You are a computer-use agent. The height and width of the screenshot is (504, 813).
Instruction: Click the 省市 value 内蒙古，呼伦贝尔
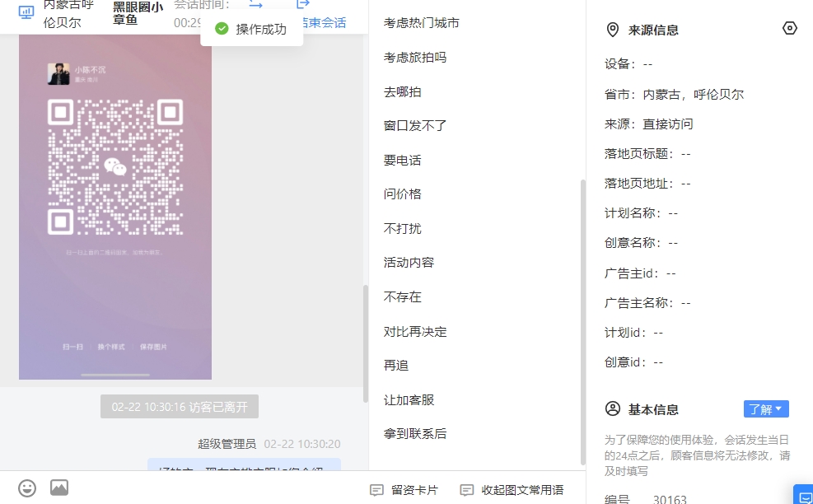tap(694, 95)
